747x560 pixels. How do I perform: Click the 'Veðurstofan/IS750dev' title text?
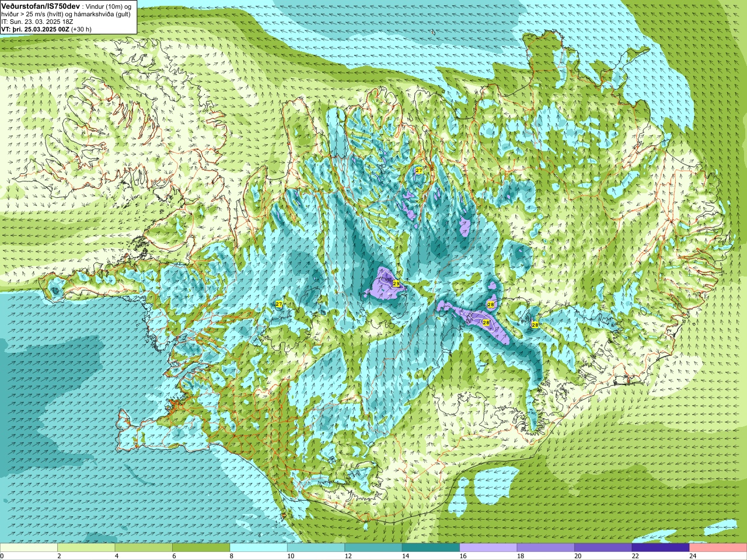pyautogui.click(x=41, y=5)
